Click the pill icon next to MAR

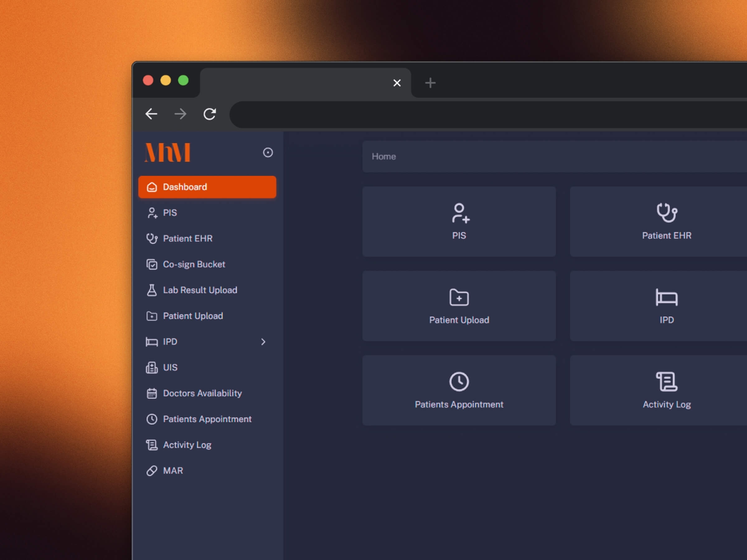(x=152, y=470)
